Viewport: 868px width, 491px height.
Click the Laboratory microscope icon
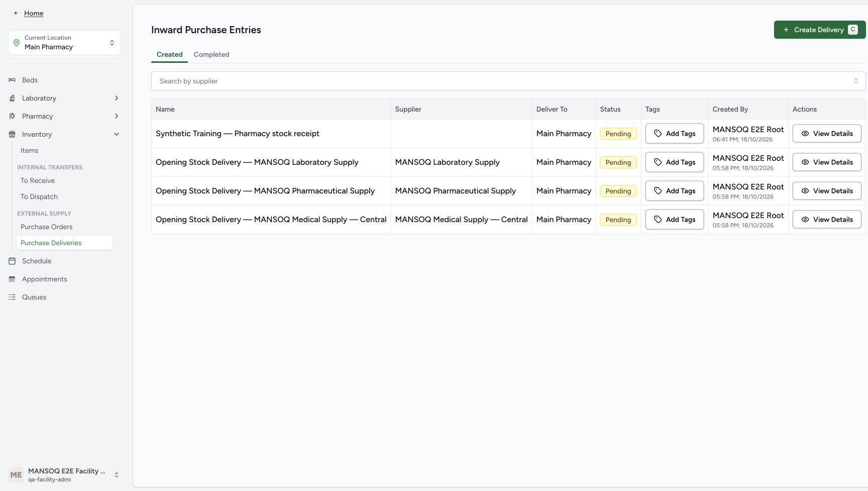pos(12,98)
